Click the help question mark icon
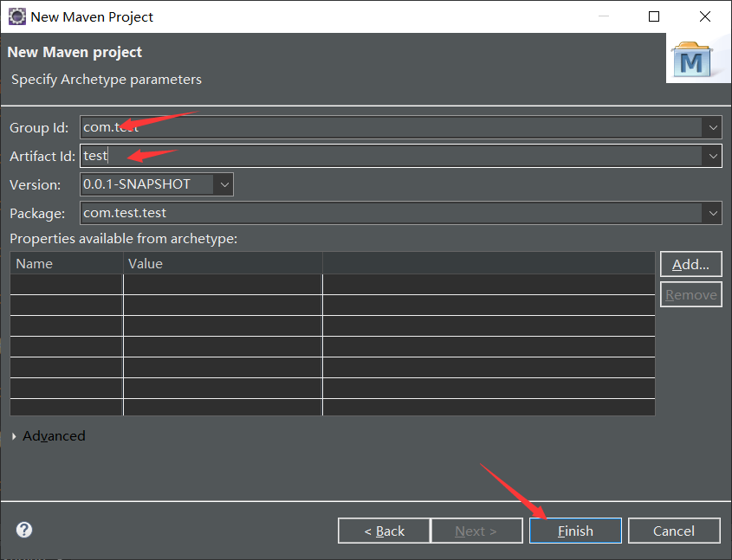Viewport: 732px width, 560px height. (24, 530)
